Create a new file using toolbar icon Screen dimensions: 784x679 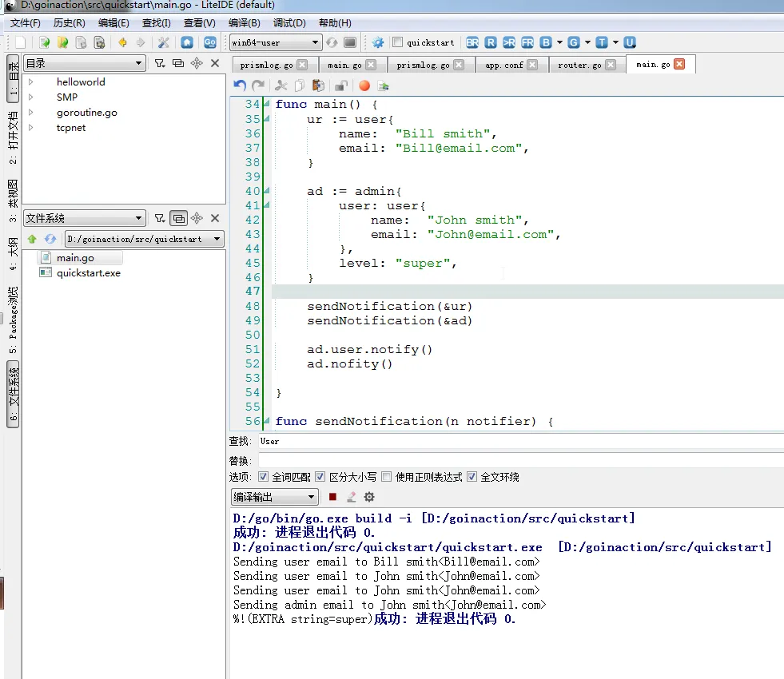tap(21, 42)
